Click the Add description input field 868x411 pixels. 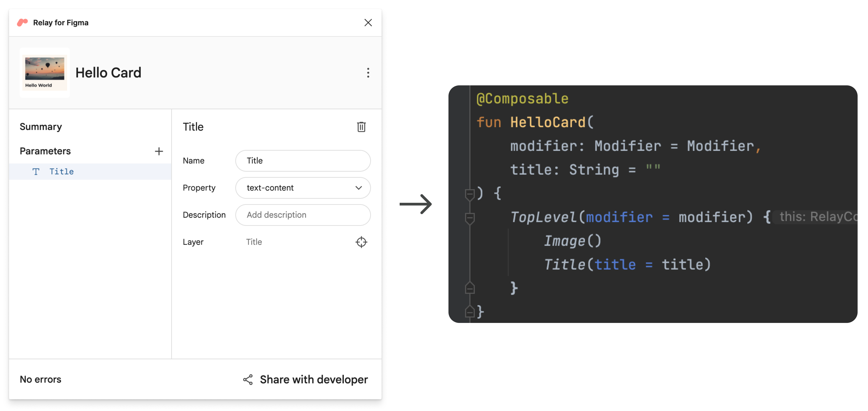coord(303,215)
